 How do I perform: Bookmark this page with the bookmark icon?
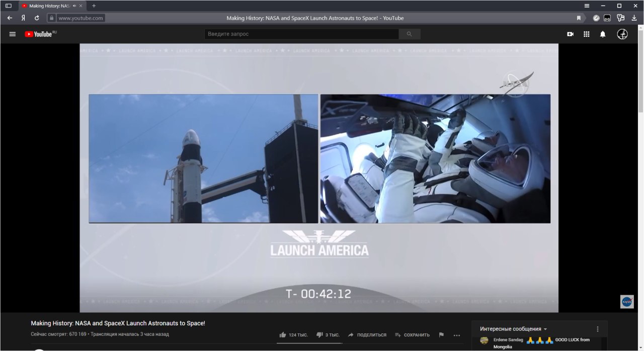579,18
